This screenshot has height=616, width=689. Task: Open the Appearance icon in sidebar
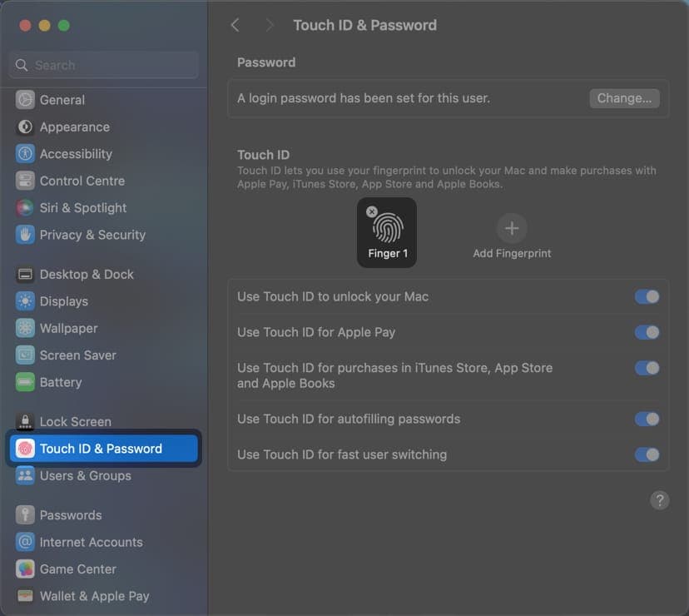click(25, 127)
